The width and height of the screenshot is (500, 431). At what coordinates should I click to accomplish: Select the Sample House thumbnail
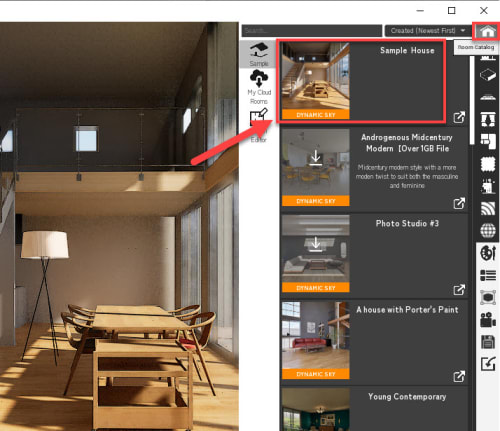tap(316, 81)
